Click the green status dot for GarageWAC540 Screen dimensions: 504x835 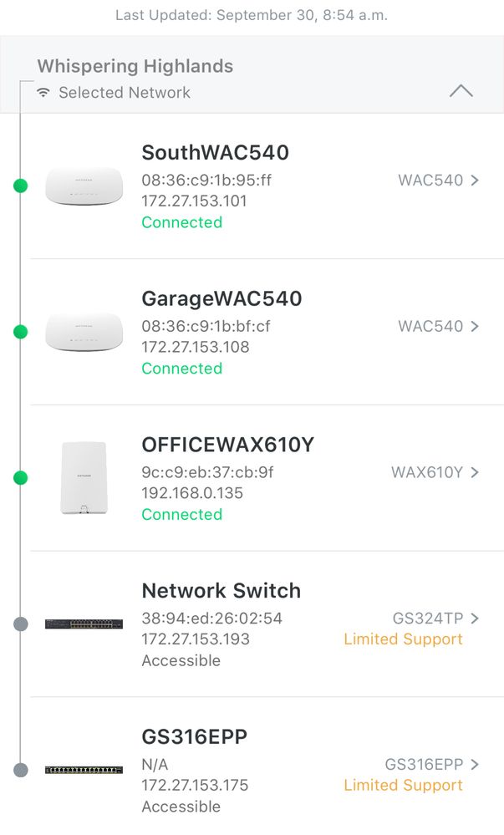[21, 332]
